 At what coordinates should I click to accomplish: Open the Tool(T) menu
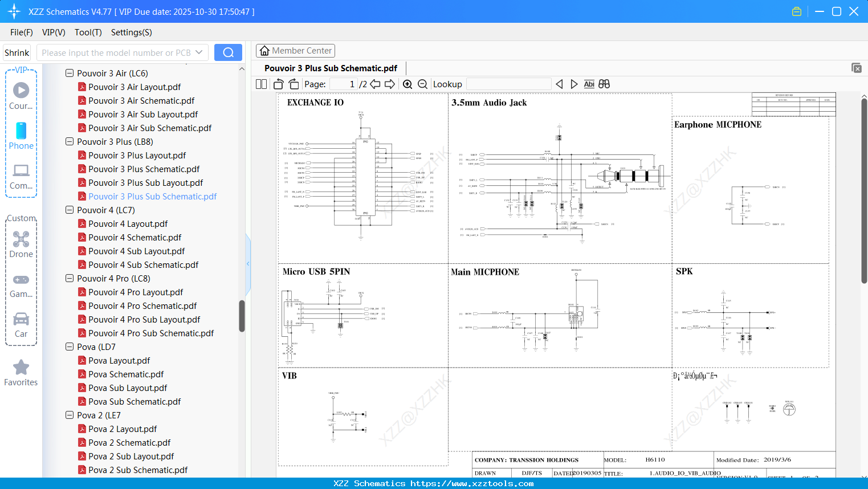coord(88,32)
